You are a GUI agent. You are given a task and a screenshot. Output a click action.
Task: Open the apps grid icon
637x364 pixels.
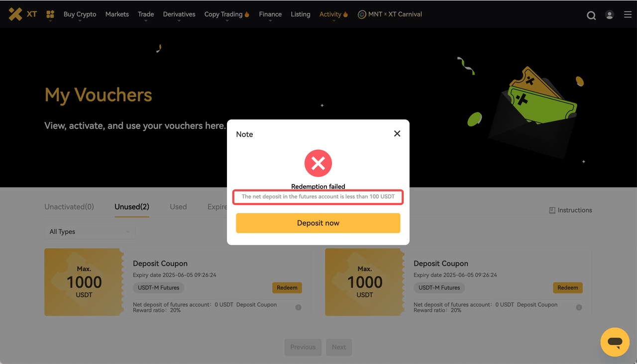[x=50, y=14]
